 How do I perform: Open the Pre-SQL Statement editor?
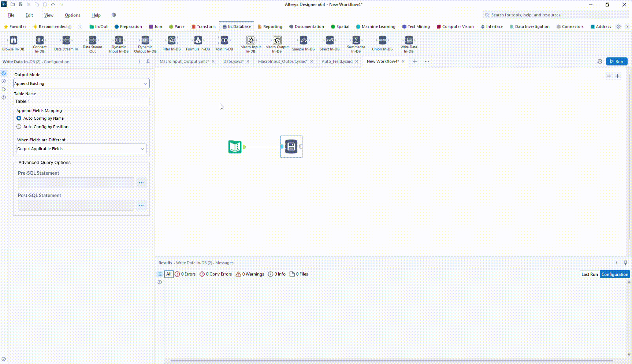pyautogui.click(x=141, y=183)
